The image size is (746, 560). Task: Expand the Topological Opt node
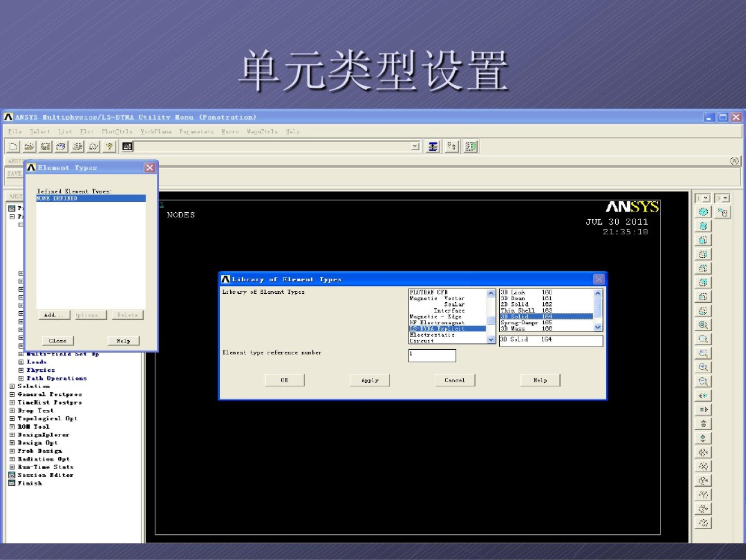(12, 418)
